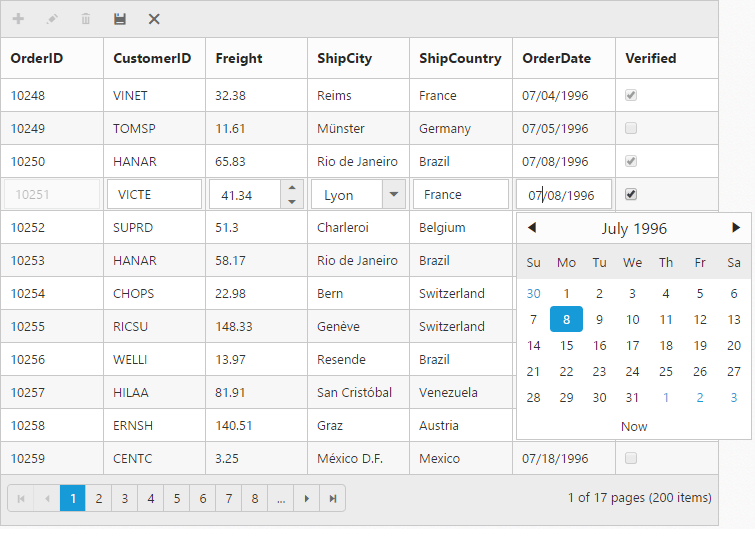755x534 pixels.
Task: Select the WELLI customer cell
Action: (x=154, y=359)
